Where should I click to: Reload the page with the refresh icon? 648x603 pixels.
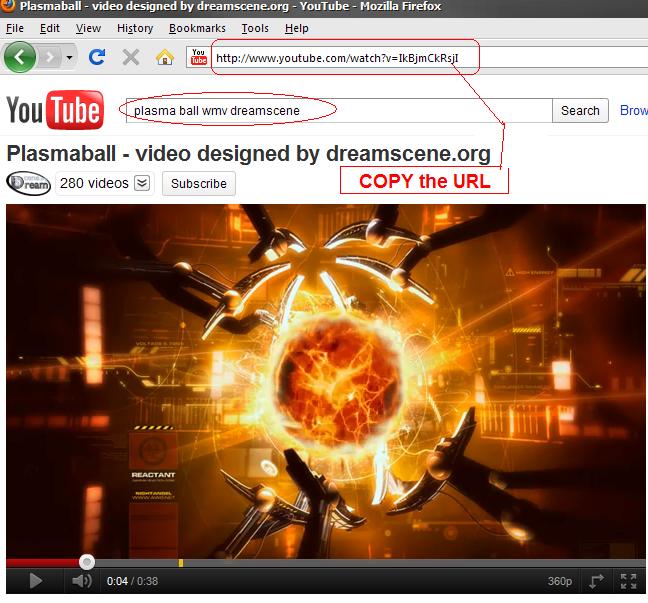97,57
